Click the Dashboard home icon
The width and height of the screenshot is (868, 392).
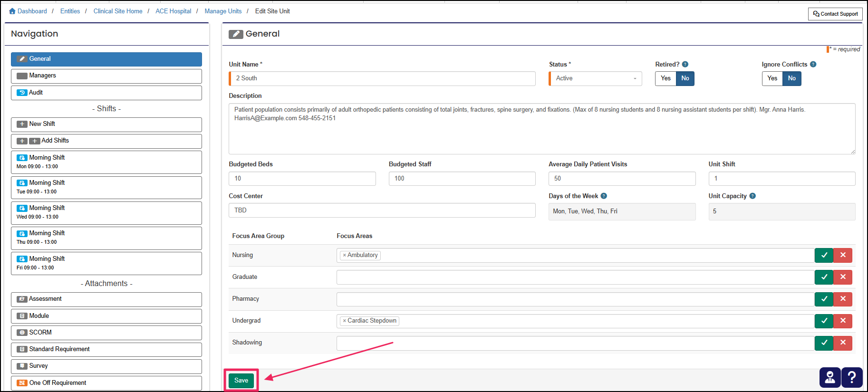12,11
